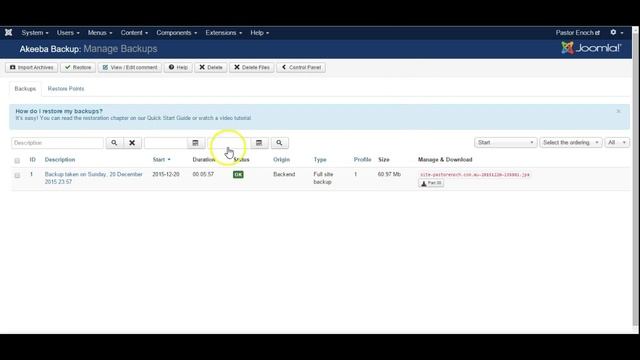Open the Users menu
This screenshot has width=640, height=360.
(x=68, y=33)
